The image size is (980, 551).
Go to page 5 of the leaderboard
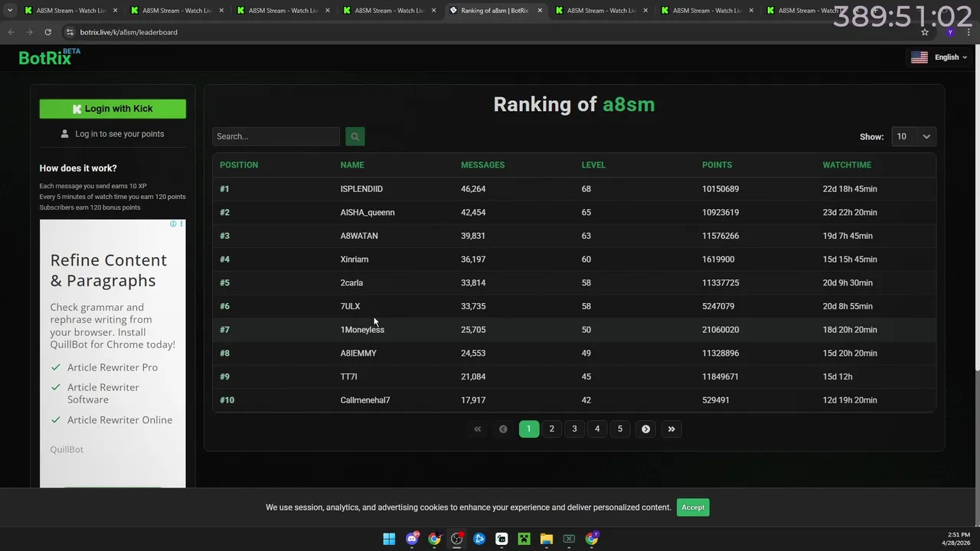point(620,429)
